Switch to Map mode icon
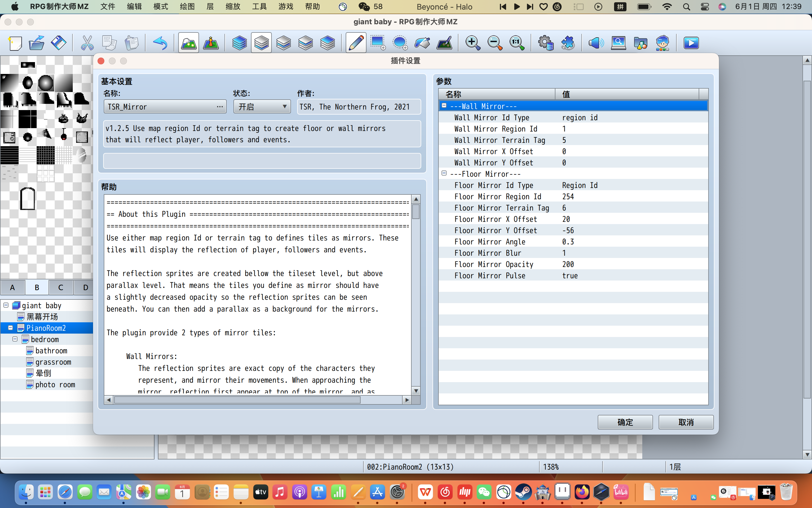 click(189, 43)
